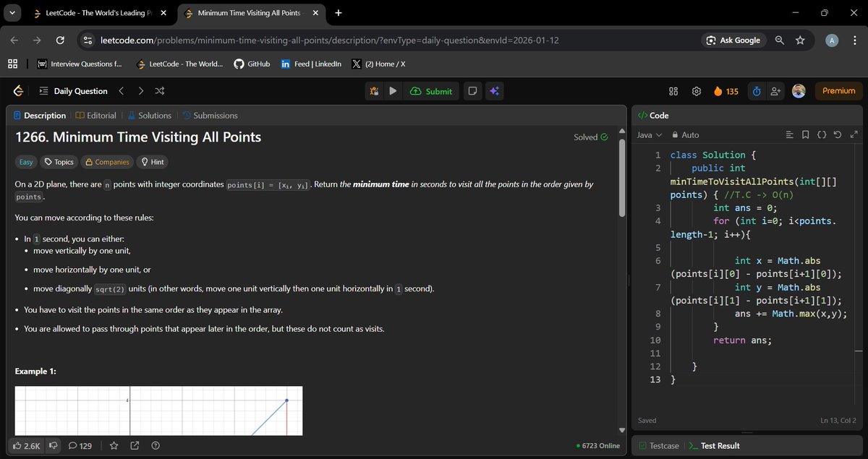Screen dimensions: 868x459
Task: Click the 135 streak flame counter
Action: pyautogui.click(x=726, y=91)
